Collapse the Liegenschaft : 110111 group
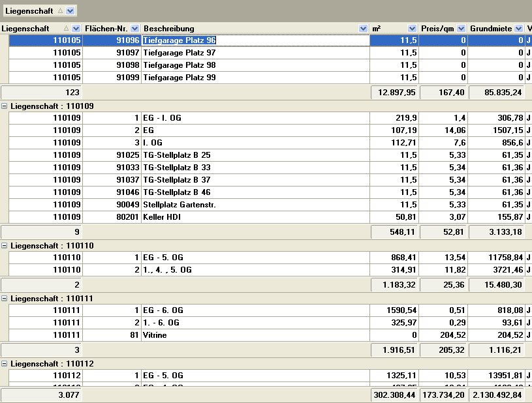 [x=5, y=298]
